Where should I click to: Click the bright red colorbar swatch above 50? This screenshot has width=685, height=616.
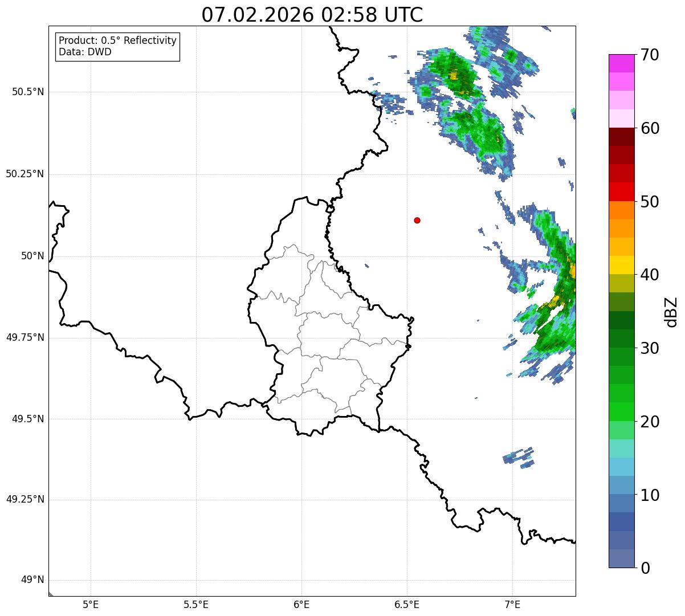(x=621, y=191)
